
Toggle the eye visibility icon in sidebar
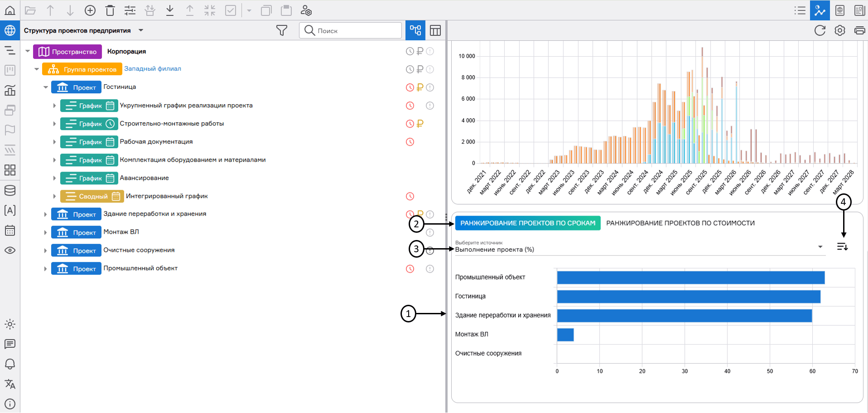10,250
